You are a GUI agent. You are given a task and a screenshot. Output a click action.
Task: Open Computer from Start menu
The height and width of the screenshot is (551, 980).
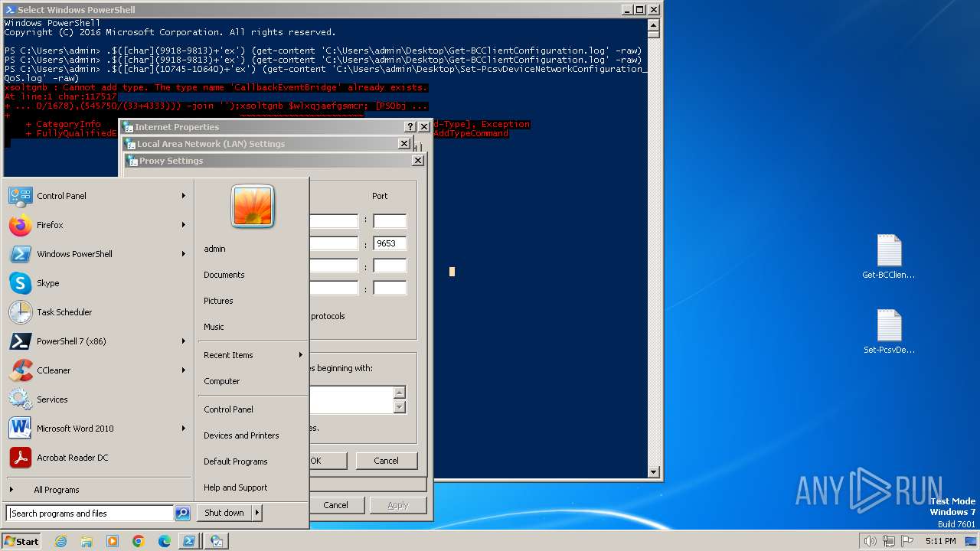click(222, 381)
